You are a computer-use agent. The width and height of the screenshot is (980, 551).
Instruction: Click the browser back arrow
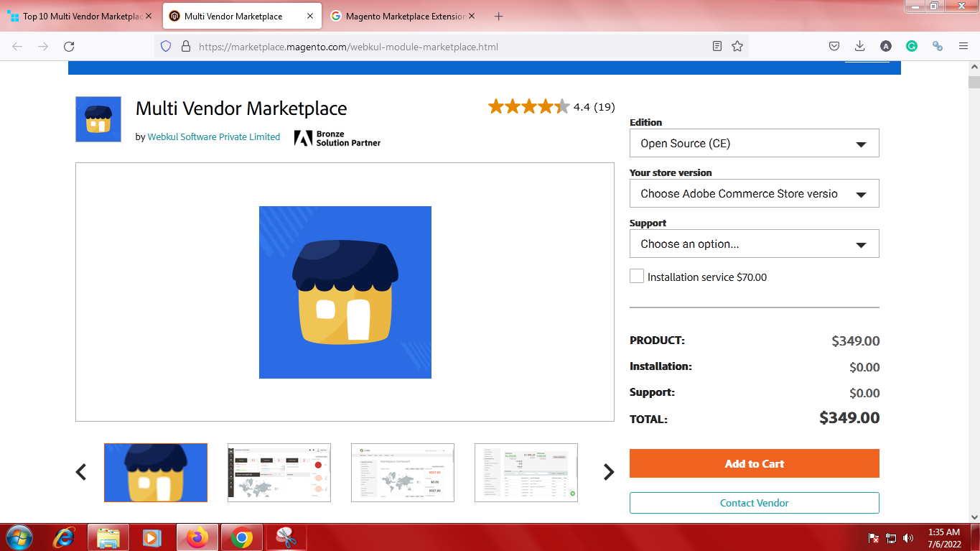click(17, 46)
